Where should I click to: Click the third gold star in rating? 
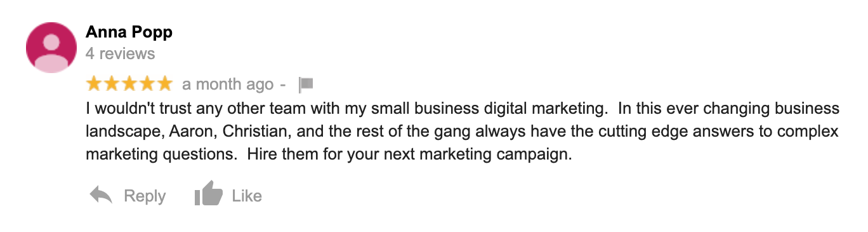point(129,83)
